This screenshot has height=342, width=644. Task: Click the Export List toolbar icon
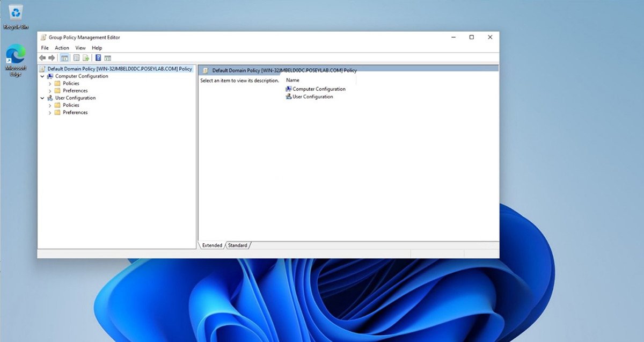[85, 58]
